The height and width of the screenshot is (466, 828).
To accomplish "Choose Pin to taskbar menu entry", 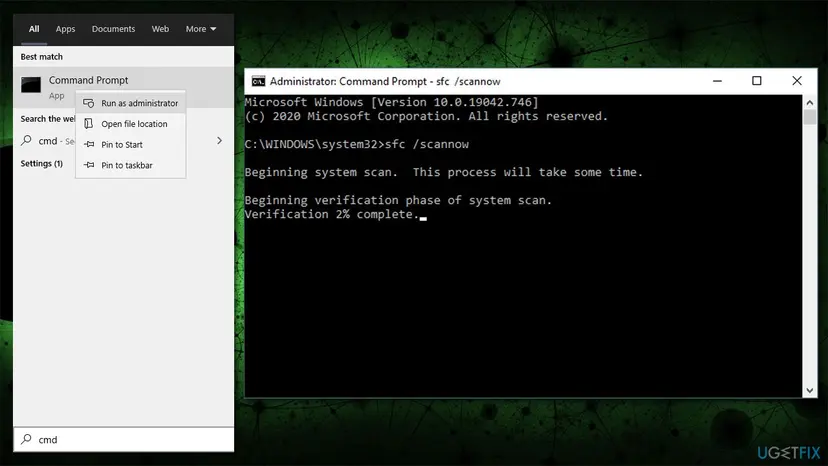I will coord(130,165).
